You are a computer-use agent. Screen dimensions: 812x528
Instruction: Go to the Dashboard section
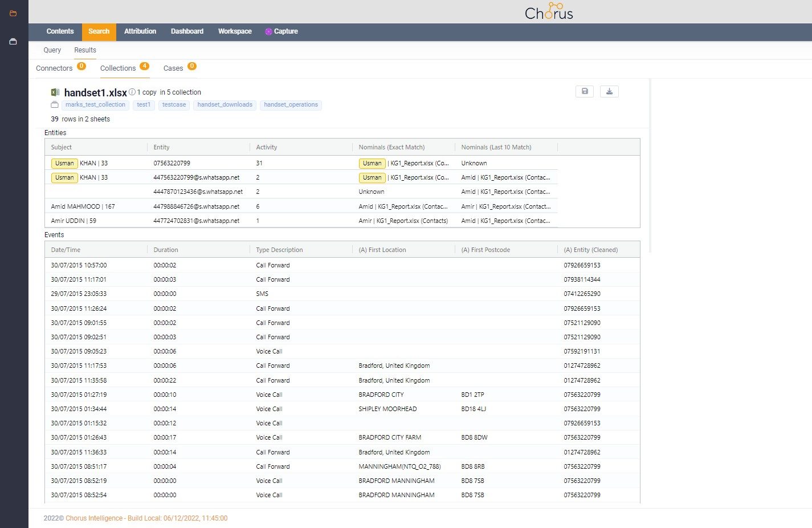click(x=187, y=31)
